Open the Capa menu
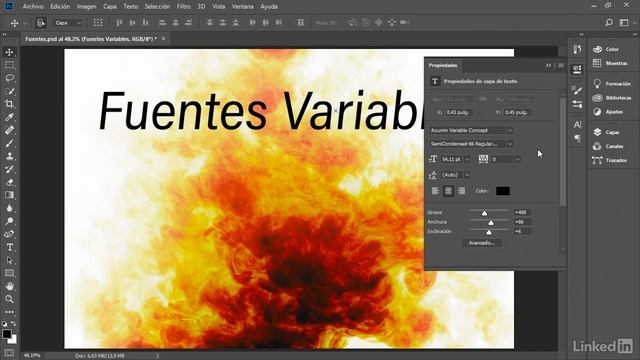 coord(110,7)
